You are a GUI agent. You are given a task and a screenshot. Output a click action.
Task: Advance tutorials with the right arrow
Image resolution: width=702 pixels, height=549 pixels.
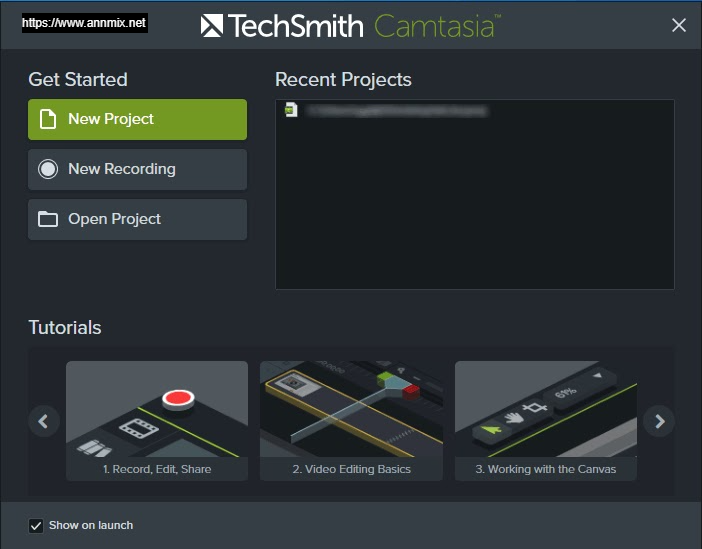tap(659, 421)
